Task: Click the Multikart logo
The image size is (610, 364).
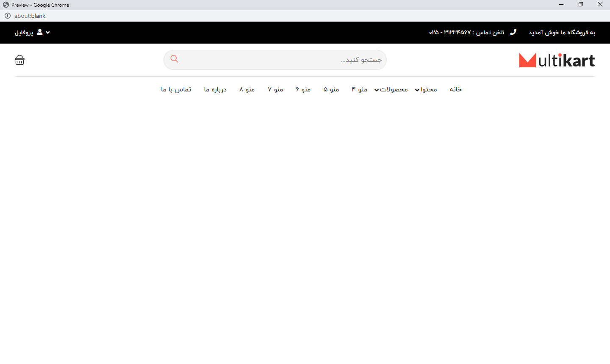Action: click(557, 60)
